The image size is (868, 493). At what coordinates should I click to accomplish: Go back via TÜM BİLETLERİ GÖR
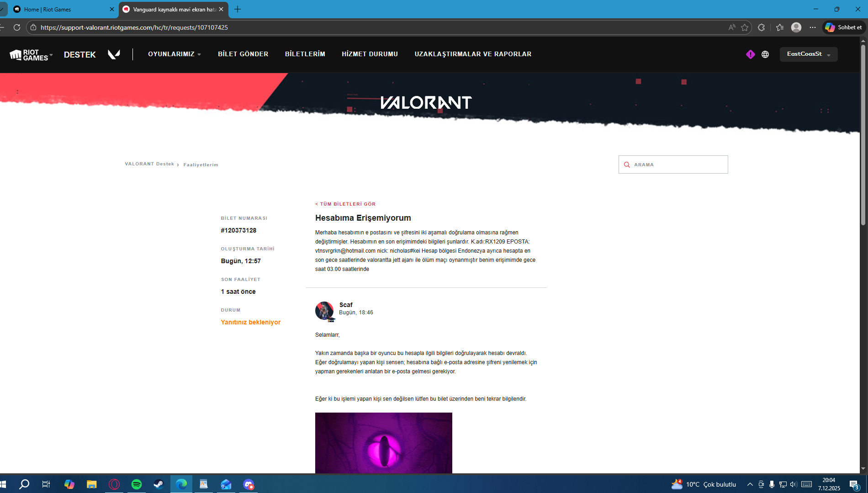click(345, 204)
